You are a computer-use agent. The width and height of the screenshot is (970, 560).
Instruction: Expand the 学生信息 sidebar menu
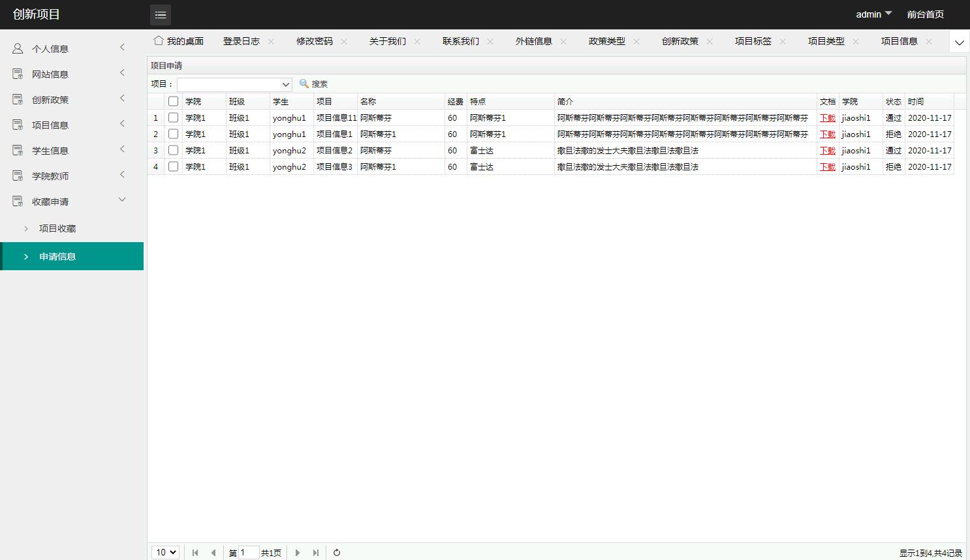(x=122, y=149)
